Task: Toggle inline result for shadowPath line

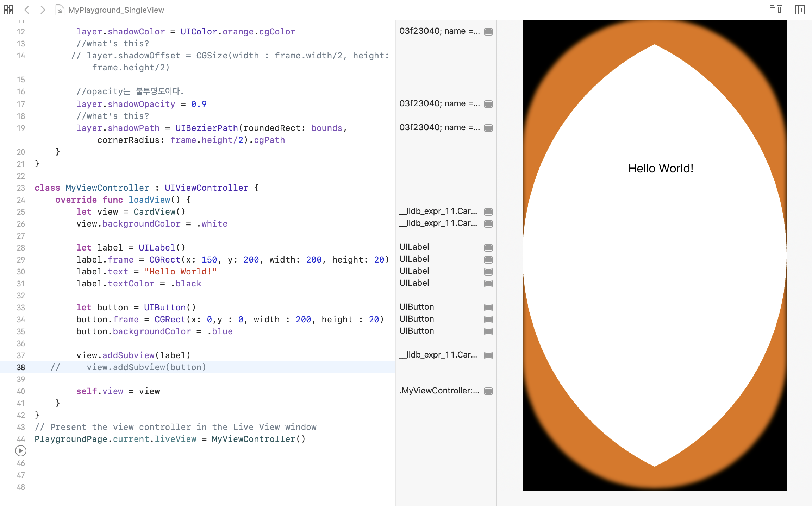Action: [x=488, y=128]
